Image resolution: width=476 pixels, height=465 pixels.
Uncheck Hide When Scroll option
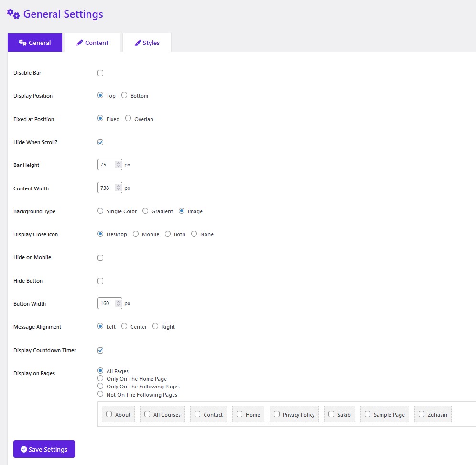point(100,142)
